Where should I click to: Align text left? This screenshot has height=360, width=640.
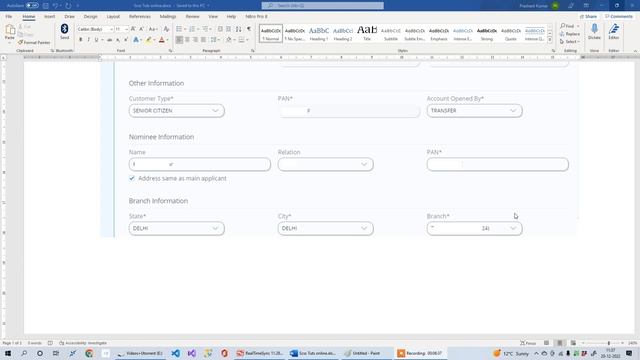point(179,40)
